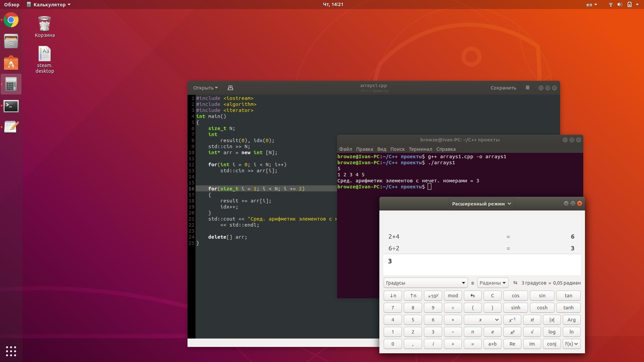Expand the f(x) functions dropdown
The image size is (644, 362).
571,344
